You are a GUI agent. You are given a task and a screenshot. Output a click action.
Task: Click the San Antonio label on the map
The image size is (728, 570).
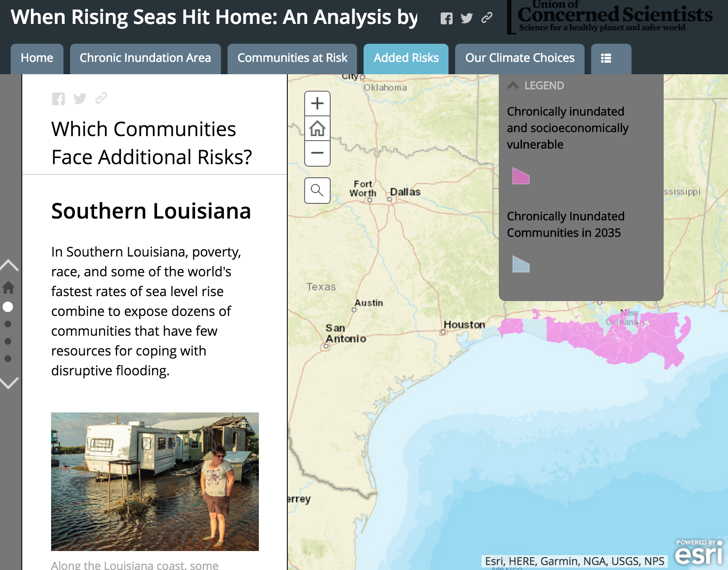tap(346, 333)
